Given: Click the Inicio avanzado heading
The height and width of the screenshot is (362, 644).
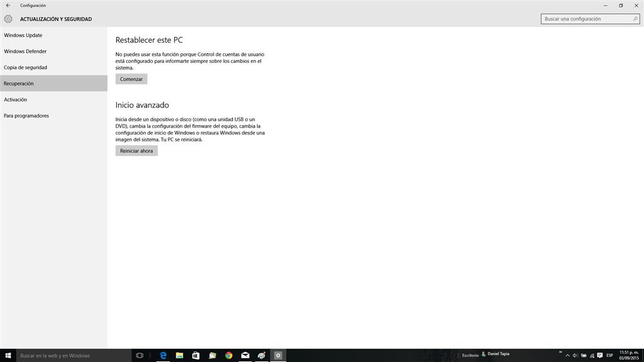Looking at the screenshot, I should (x=142, y=105).
